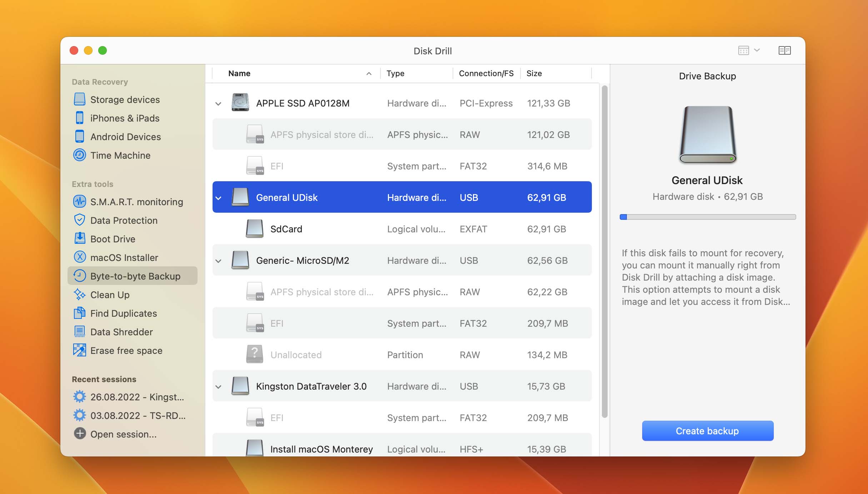
Task: Click the disk image description text
Action: 706,277
